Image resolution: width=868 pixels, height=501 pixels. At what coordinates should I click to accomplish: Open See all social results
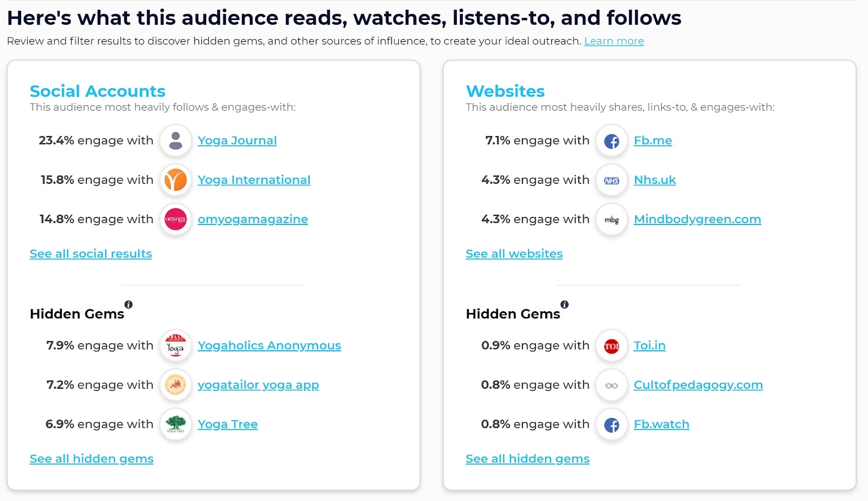(x=91, y=254)
